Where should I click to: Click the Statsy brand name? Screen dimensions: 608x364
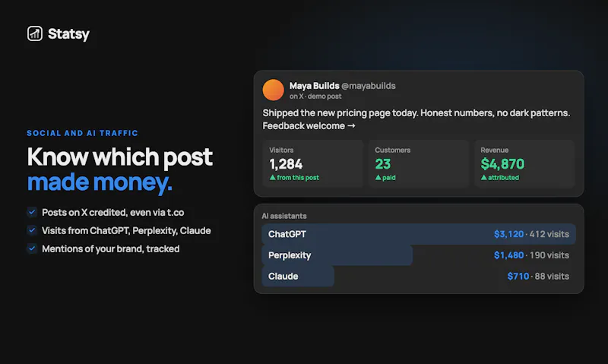[68, 34]
